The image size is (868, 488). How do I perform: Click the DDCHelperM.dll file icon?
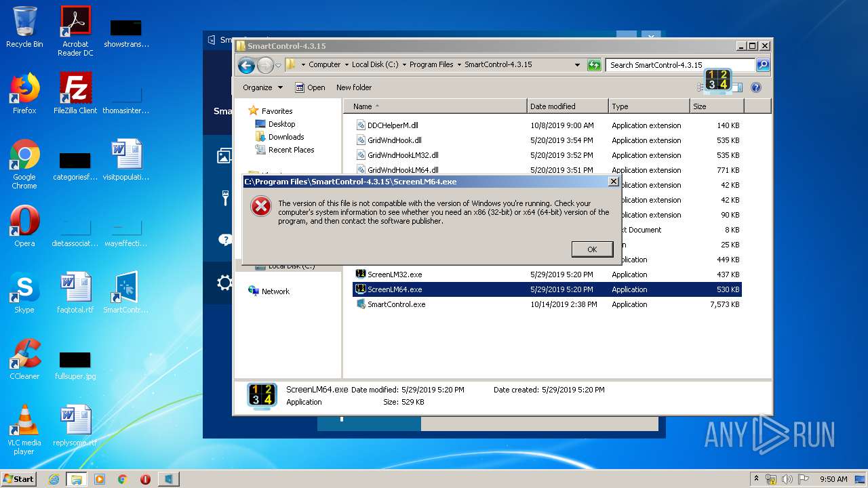point(361,125)
